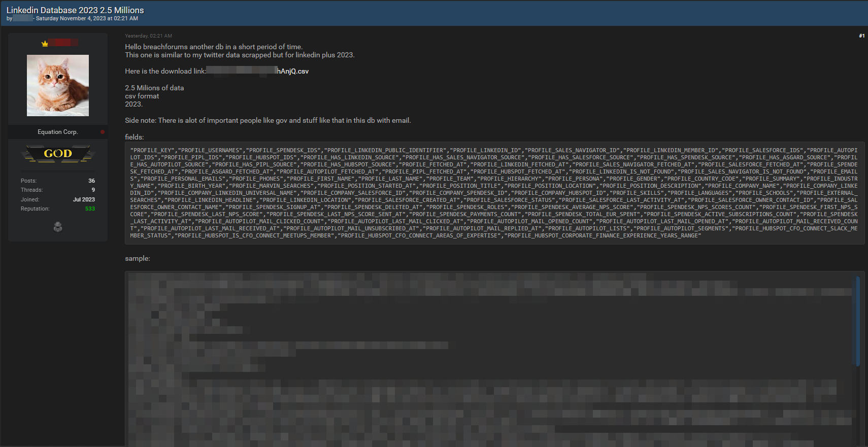Screen dimensions: 868x447
Task: Click the red offline status dot
Action: 103,132
